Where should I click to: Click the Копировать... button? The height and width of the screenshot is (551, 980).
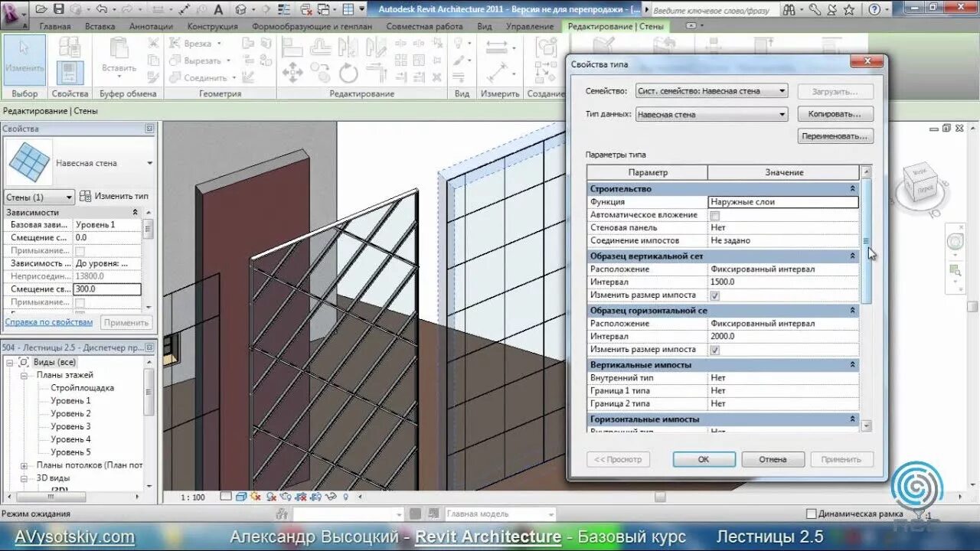835,113
